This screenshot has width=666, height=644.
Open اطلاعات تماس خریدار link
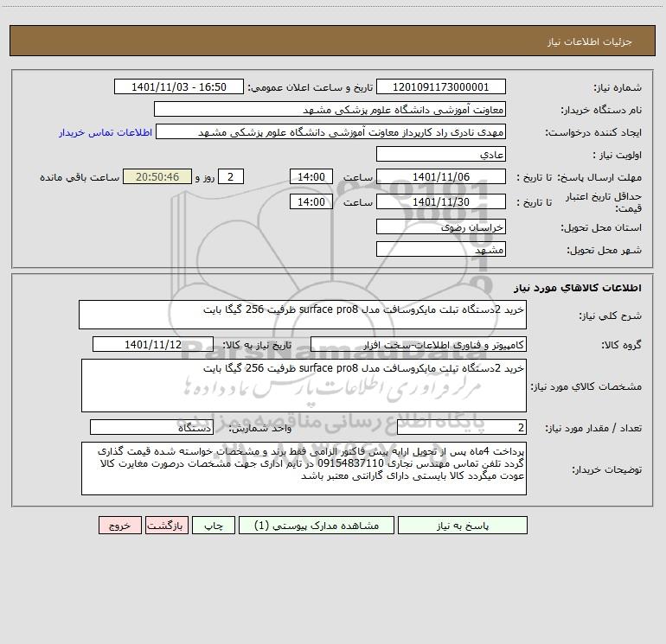point(106,132)
